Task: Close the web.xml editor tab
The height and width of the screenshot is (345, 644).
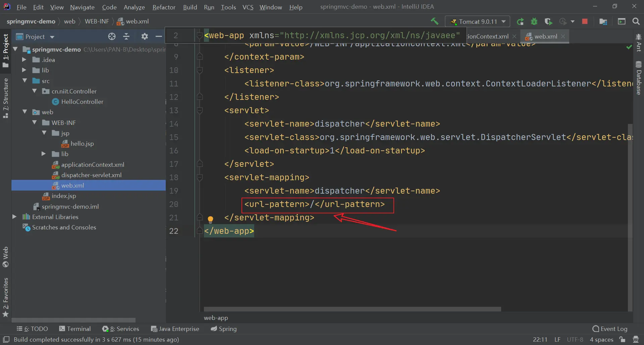Action: tap(563, 36)
